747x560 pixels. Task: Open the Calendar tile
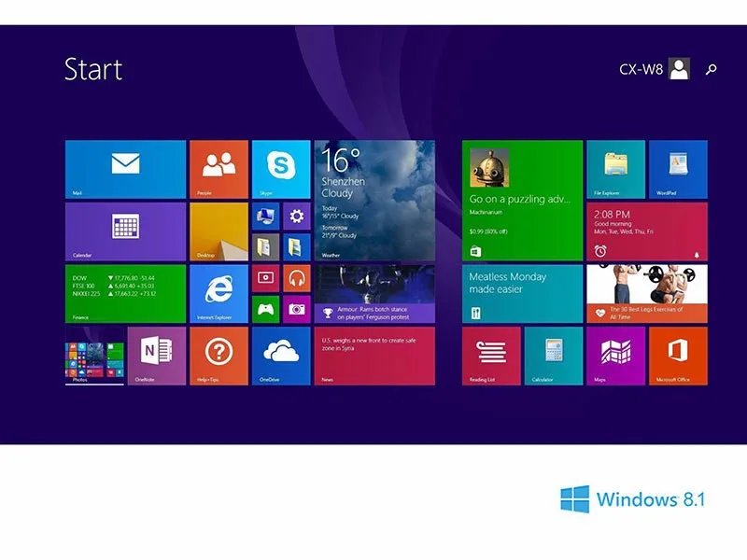[126, 231]
